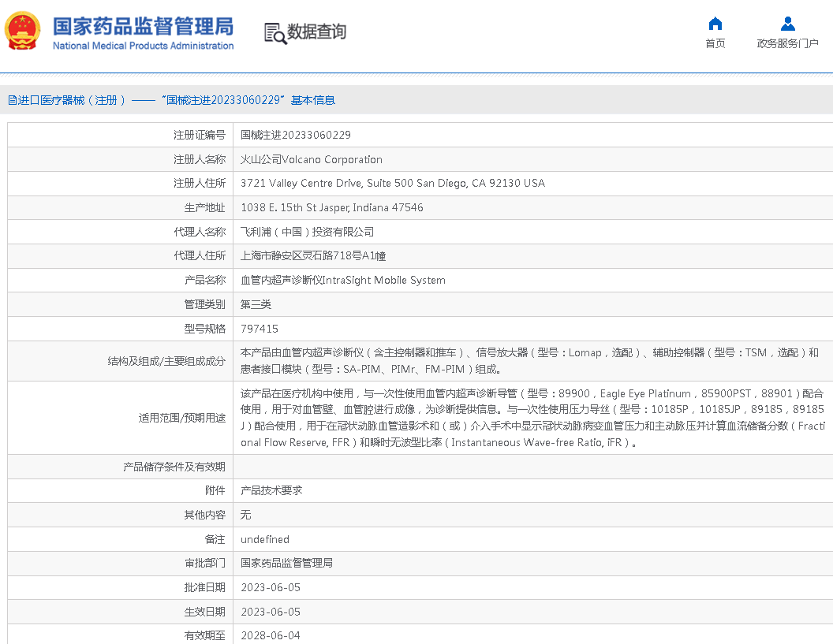Click the 第三类 management class value

256,304
